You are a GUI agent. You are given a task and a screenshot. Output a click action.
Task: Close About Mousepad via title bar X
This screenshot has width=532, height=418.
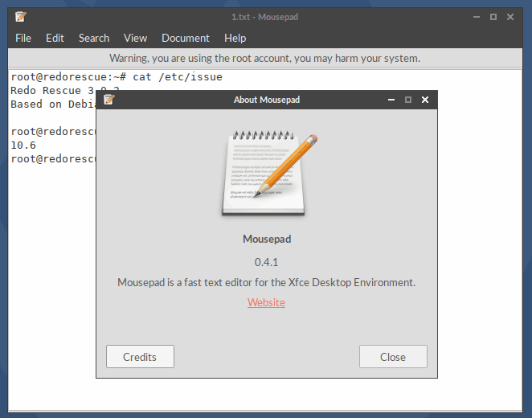425,100
